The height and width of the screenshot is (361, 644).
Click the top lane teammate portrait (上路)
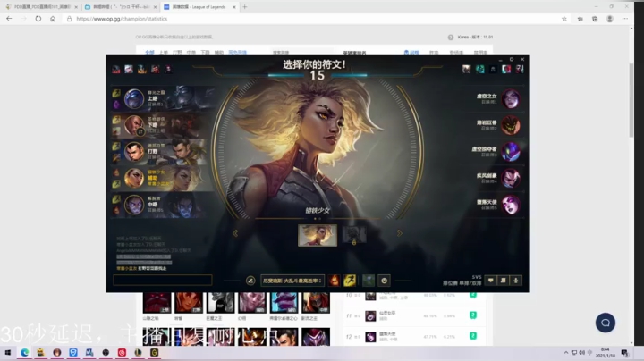134,99
